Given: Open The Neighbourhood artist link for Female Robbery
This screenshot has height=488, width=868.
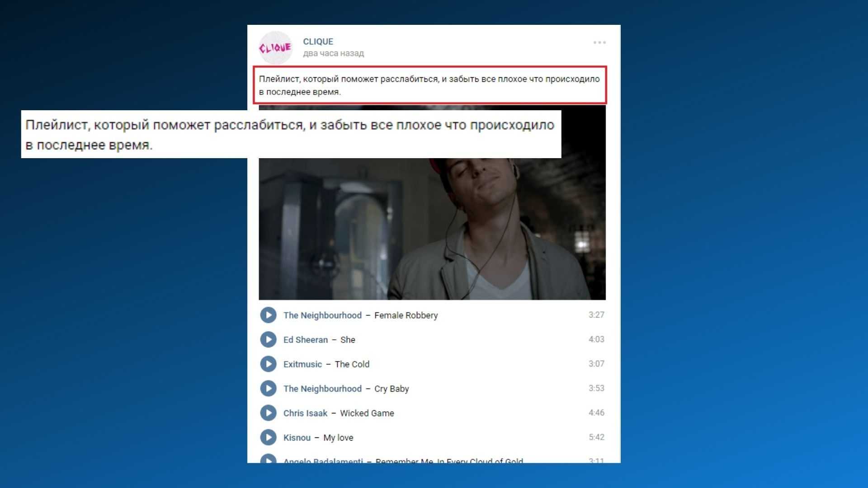Looking at the screenshot, I should tap(322, 315).
